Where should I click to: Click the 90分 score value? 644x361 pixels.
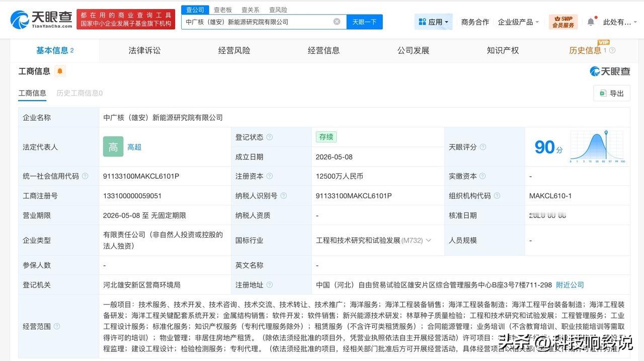click(548, 147)
